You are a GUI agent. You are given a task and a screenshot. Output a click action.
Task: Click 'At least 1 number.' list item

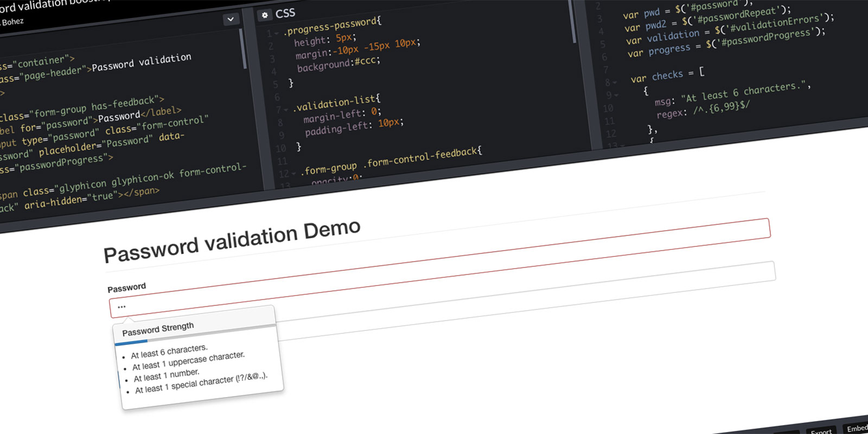[167, 375]
